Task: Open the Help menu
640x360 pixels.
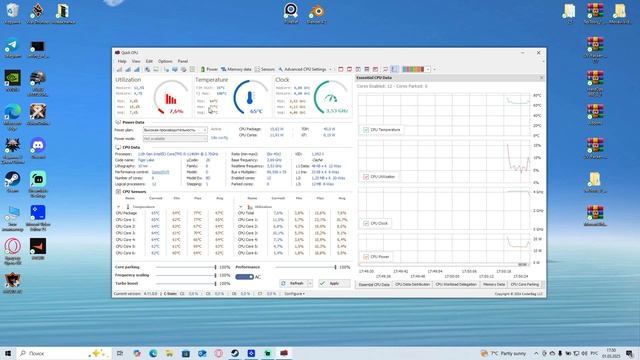Action: coord(122,61)
